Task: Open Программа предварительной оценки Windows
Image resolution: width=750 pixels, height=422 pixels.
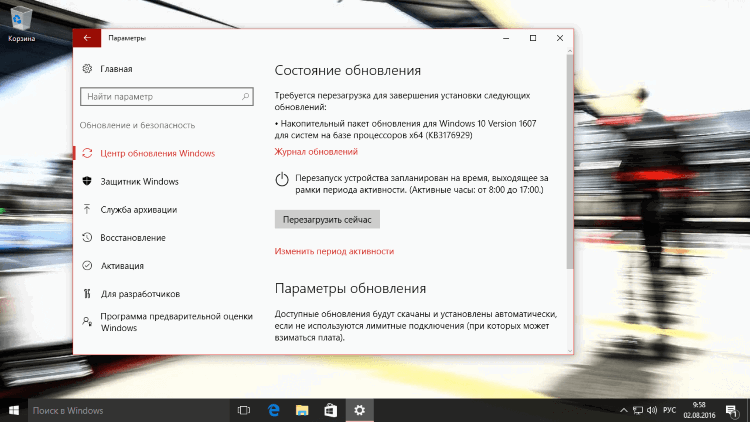Action: 176,322
